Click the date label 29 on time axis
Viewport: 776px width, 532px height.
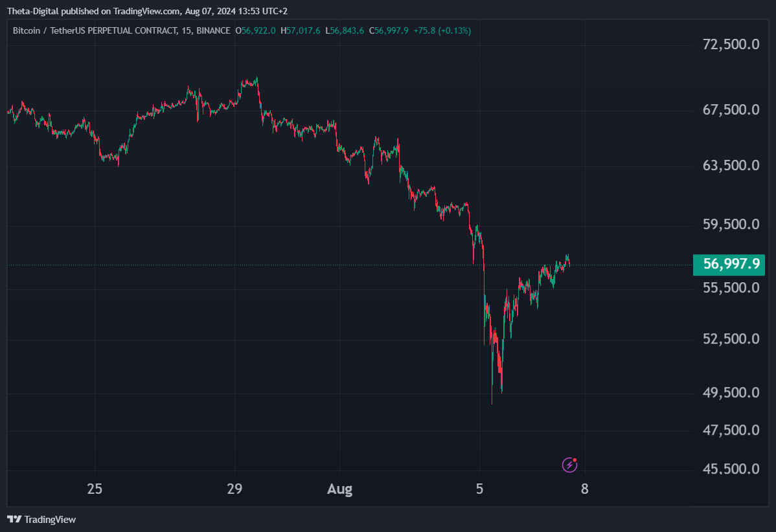[x=234, y=489]
